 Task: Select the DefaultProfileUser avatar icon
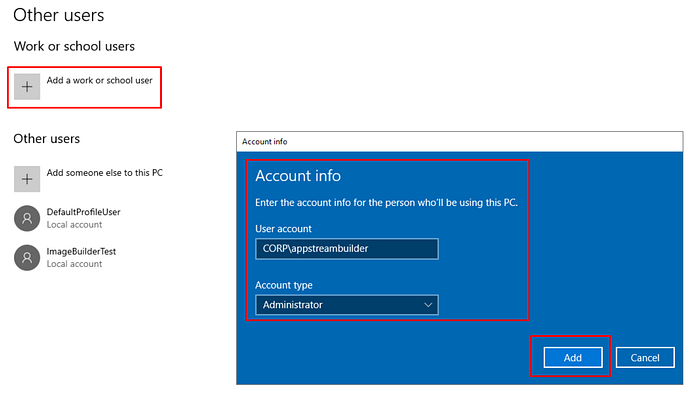click(x=27, y=218)
